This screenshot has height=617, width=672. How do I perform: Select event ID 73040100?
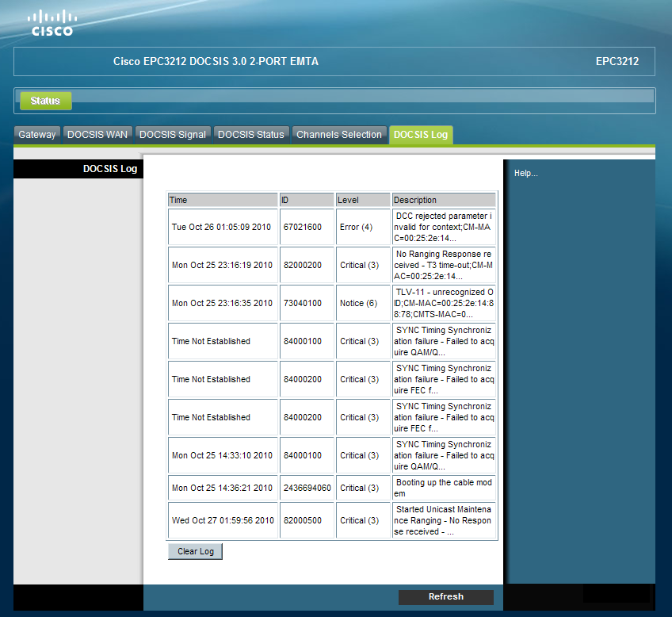coord(307,303)
